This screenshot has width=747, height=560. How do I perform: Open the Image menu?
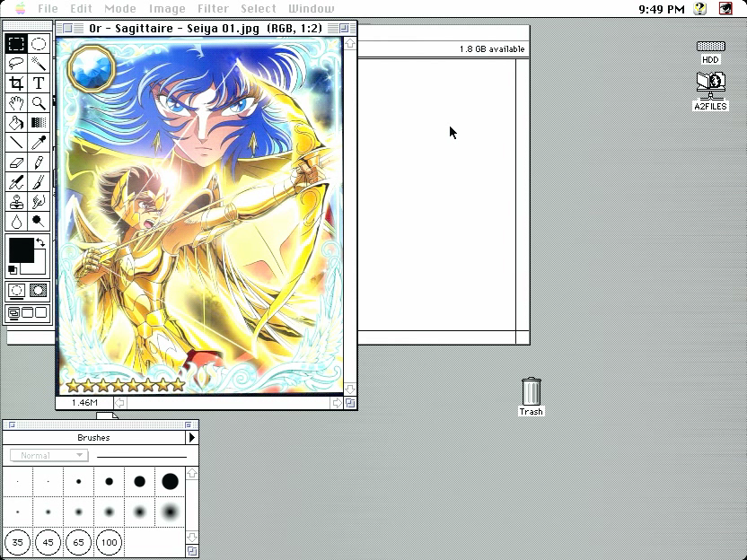pos(167,9)
